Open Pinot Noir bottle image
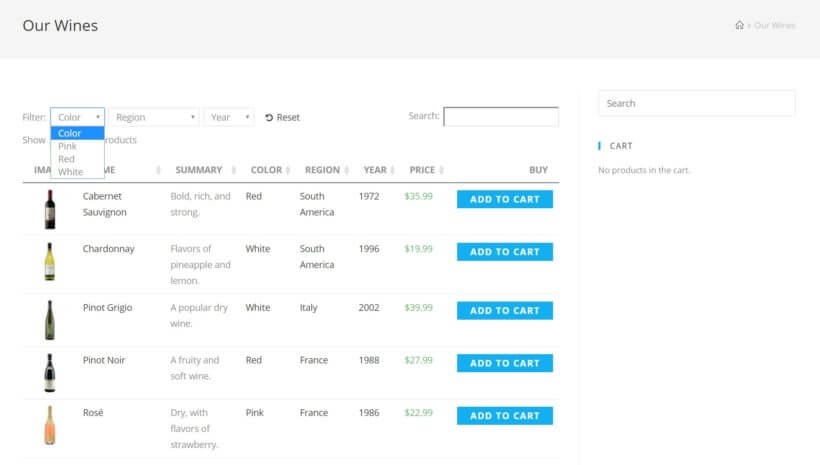Image resolution: width=820 pixels, height=465 pixels. point(50,373)
